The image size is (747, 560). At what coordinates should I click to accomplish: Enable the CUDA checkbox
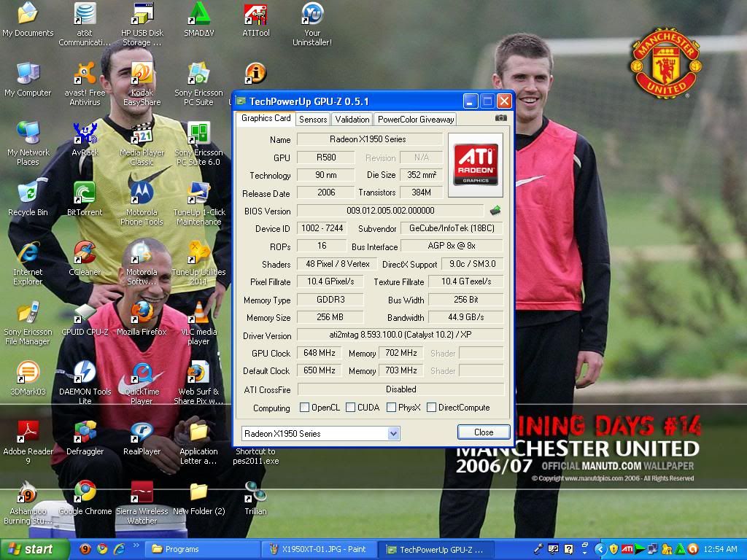click(x=350, y=407)
